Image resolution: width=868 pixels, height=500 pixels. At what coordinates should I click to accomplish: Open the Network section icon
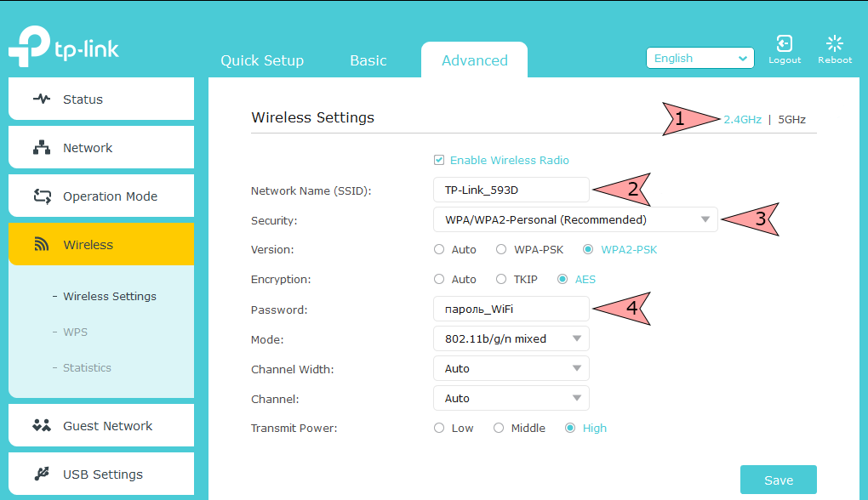point(40,147)
